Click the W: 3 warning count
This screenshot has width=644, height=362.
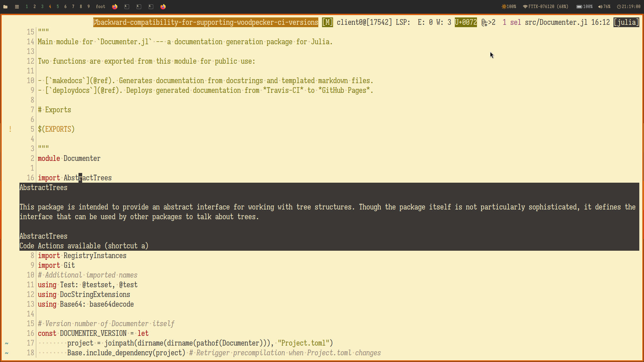(x=443, y=22)
